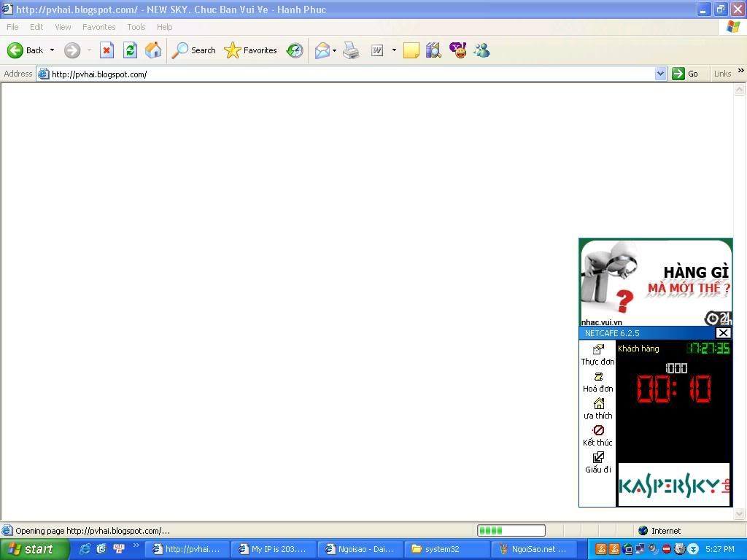Go to the Home page icon

click(153, 50)
